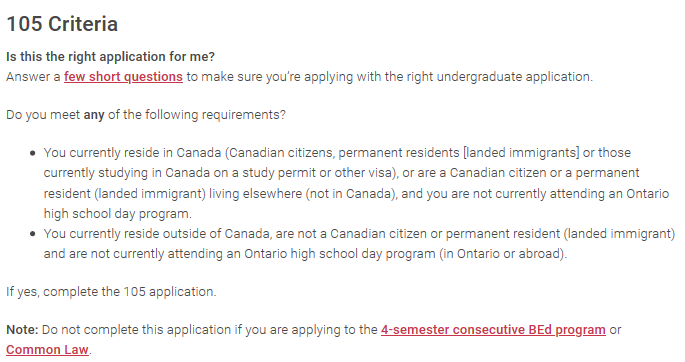Click the "105 Criteria" heading
Viewport: 685px width, 362px height.
tap(62, 24)
